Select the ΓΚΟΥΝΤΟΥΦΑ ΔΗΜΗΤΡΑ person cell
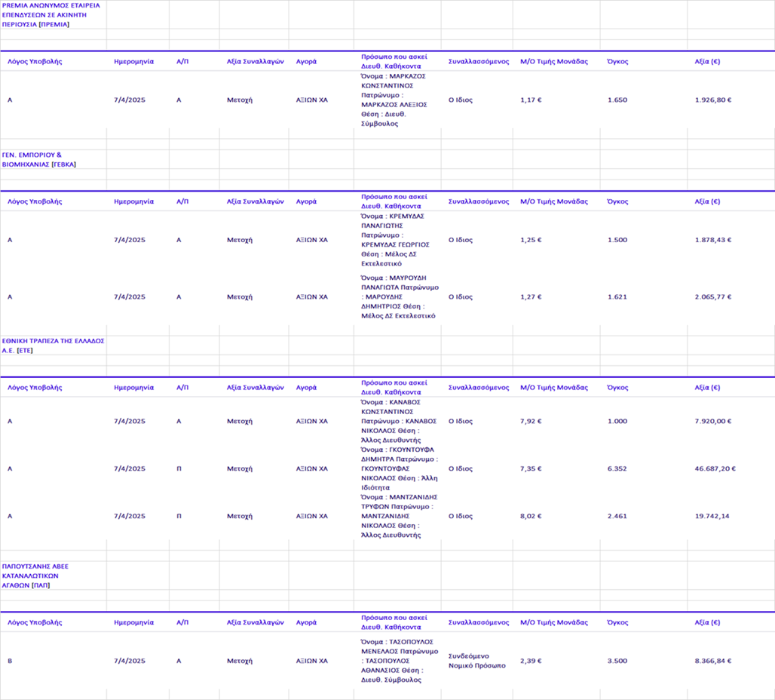Screen dimensions: 775x700 point(400,468)
